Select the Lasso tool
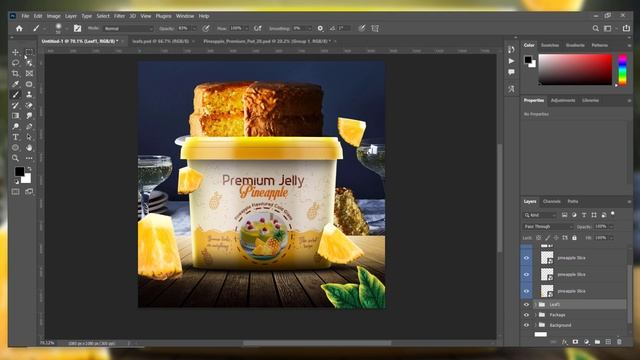 (16, 63)
